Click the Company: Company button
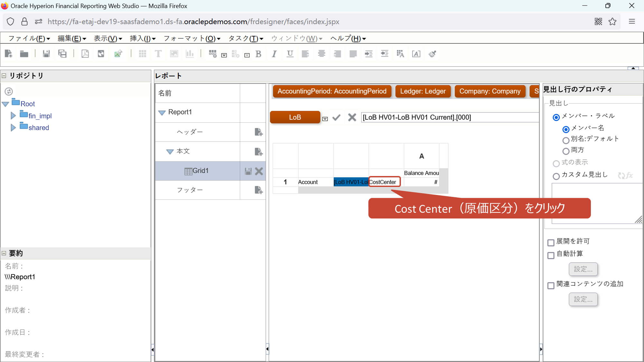This screenshot has height=362, width=644. (489, 91)
